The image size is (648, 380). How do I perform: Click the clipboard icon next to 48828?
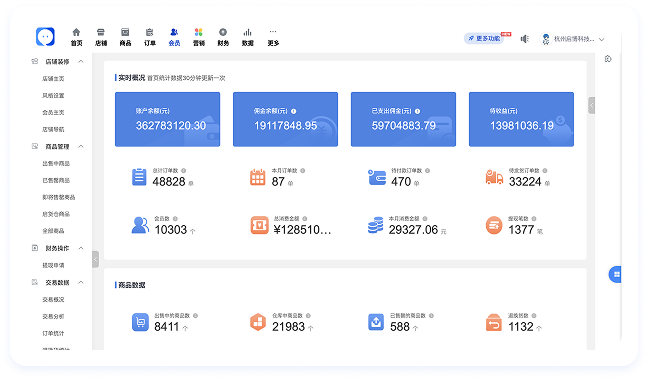(x=139, y=177)
